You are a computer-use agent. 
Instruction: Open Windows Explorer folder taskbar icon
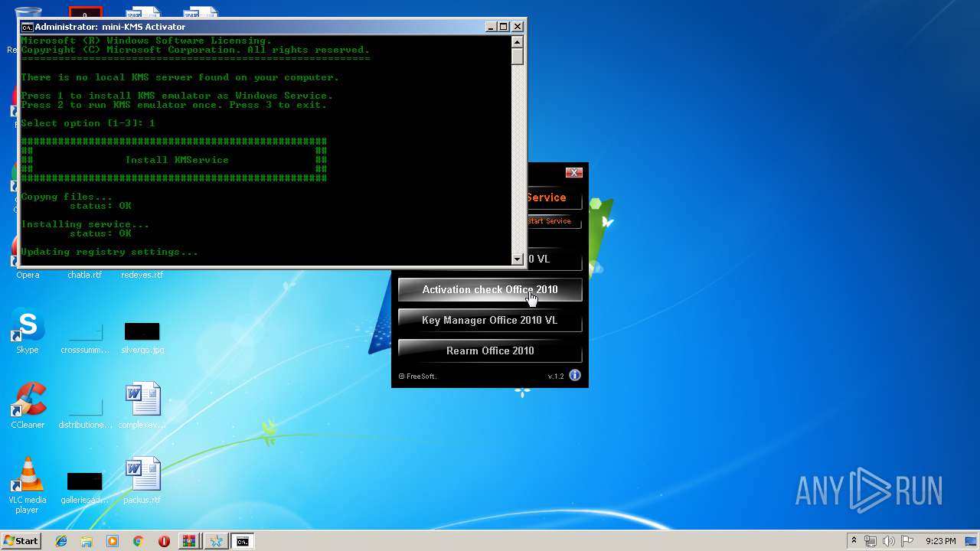pyautogui.click(x=87, y=541)
